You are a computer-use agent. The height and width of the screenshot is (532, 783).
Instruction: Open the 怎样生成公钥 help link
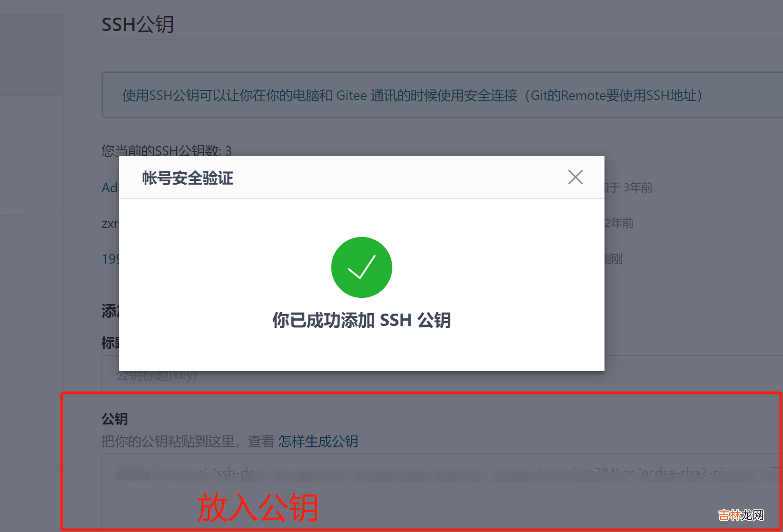coord(318,441)
